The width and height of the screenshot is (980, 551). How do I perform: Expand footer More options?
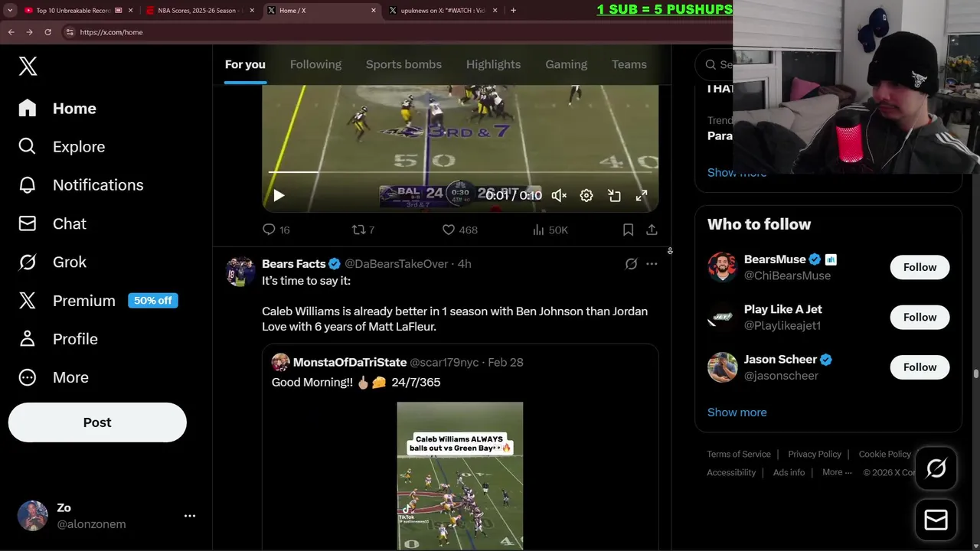(x=837, y=472)
